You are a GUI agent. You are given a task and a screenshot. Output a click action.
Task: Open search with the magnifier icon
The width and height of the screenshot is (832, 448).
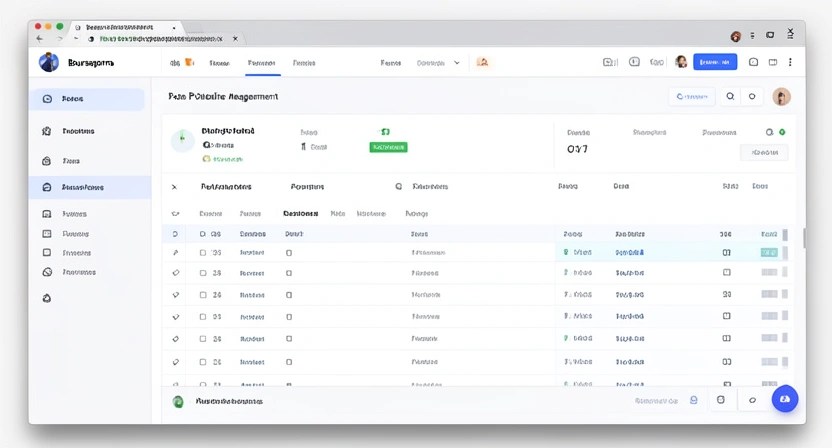pos(731,97)
